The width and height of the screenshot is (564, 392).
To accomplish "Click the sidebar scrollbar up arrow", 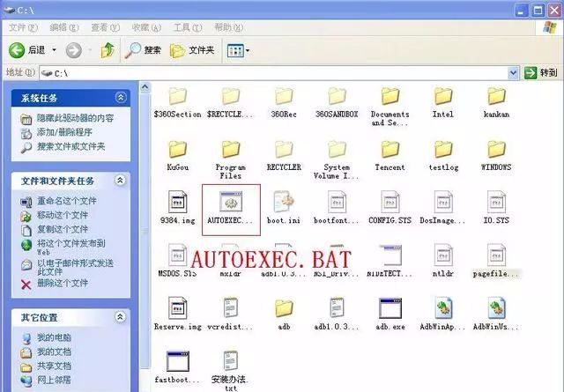I will pyautogui.click(x=145, y=86).
